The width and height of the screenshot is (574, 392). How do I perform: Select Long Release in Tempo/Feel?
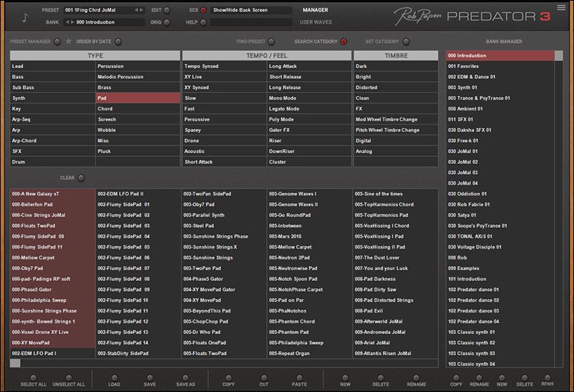[x=309, y=87]
